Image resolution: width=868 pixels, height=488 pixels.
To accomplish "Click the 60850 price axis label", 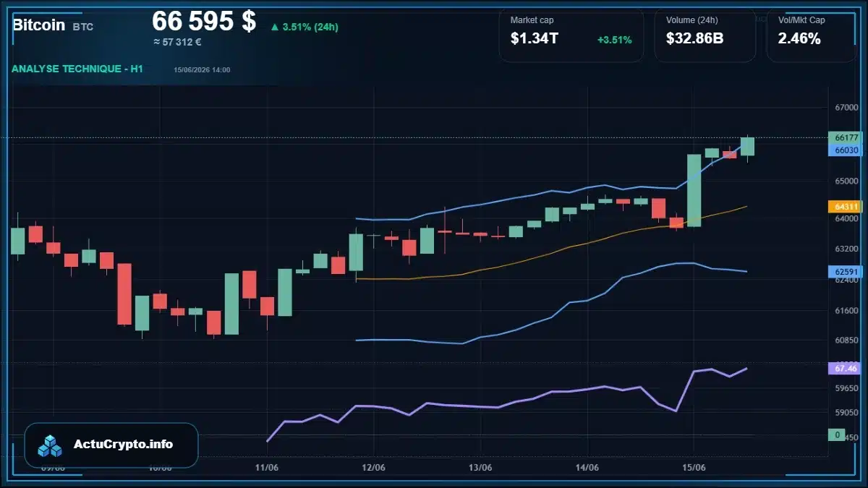I will pos(846,340).
